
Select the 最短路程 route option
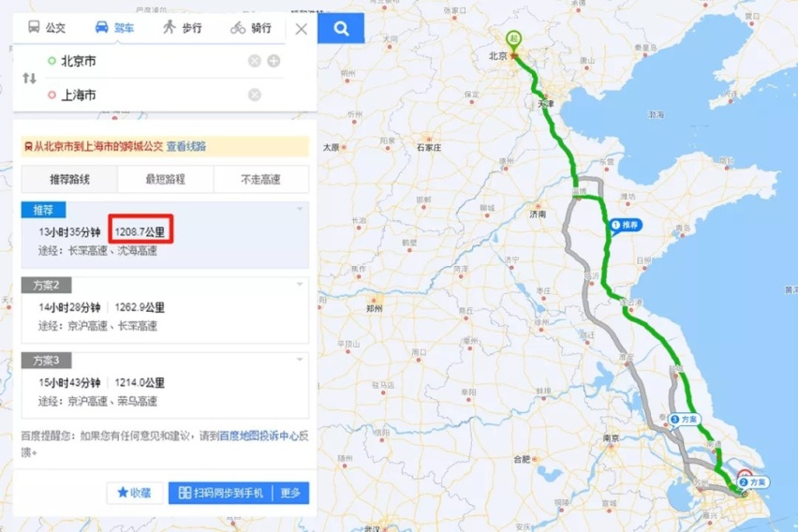tap(166, 179)
